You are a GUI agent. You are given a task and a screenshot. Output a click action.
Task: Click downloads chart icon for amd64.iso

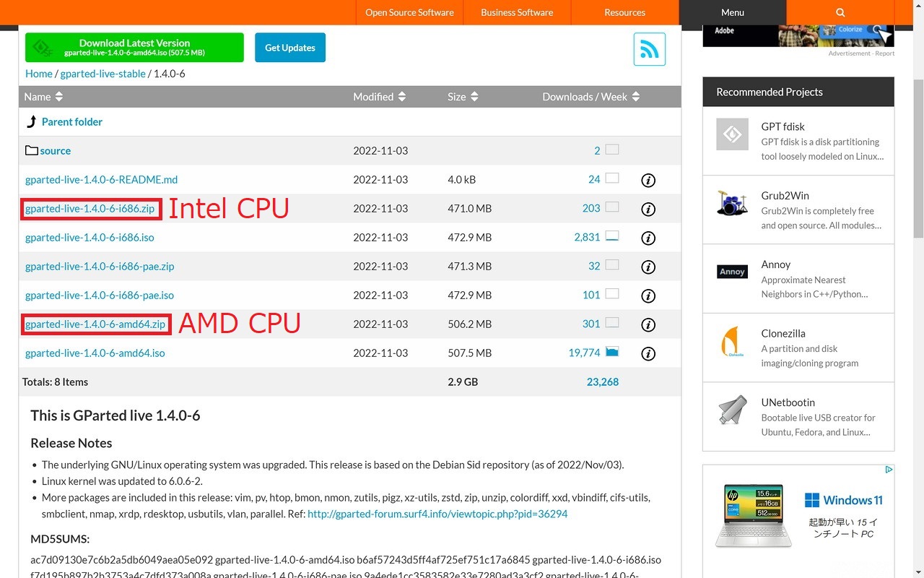click(612, 352)
